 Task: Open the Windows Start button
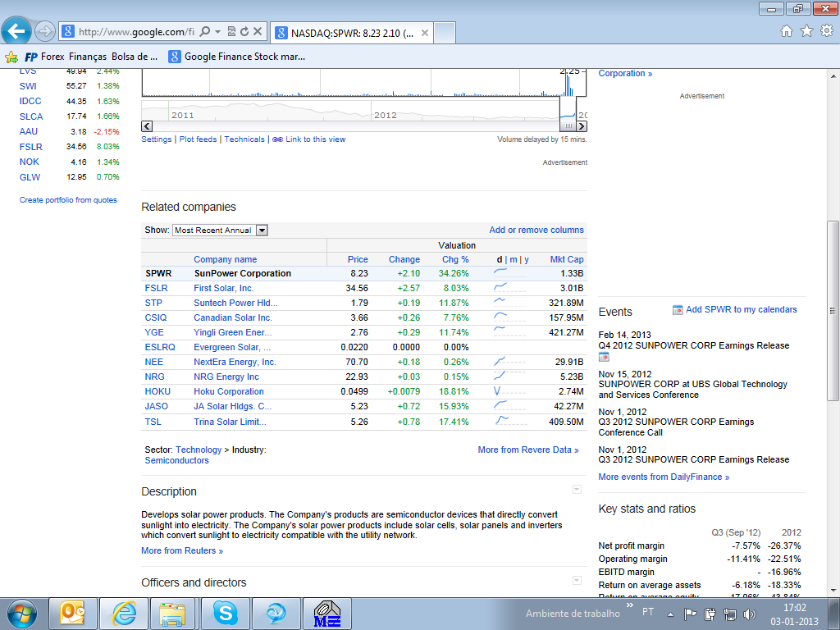pyautogui.click(x=21, y=614)
